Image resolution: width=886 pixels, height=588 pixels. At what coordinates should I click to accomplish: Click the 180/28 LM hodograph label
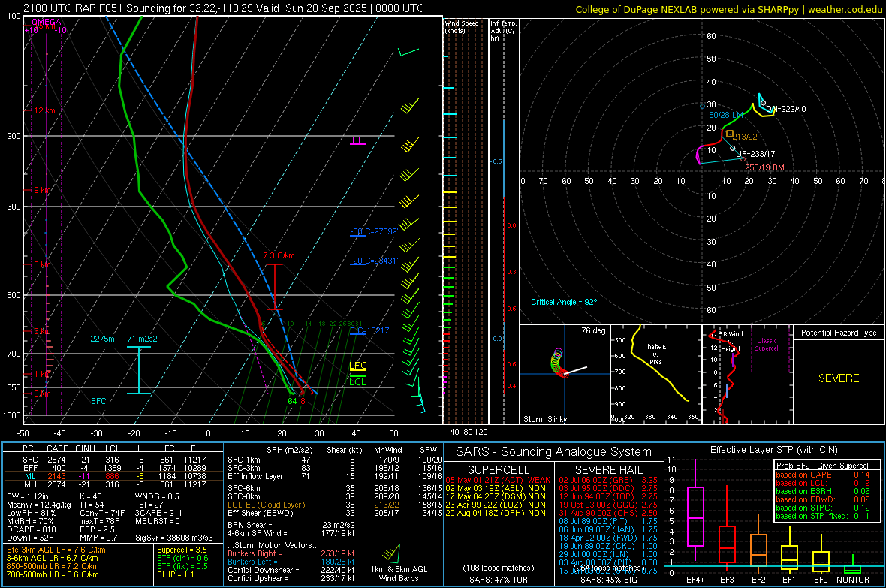723,115
